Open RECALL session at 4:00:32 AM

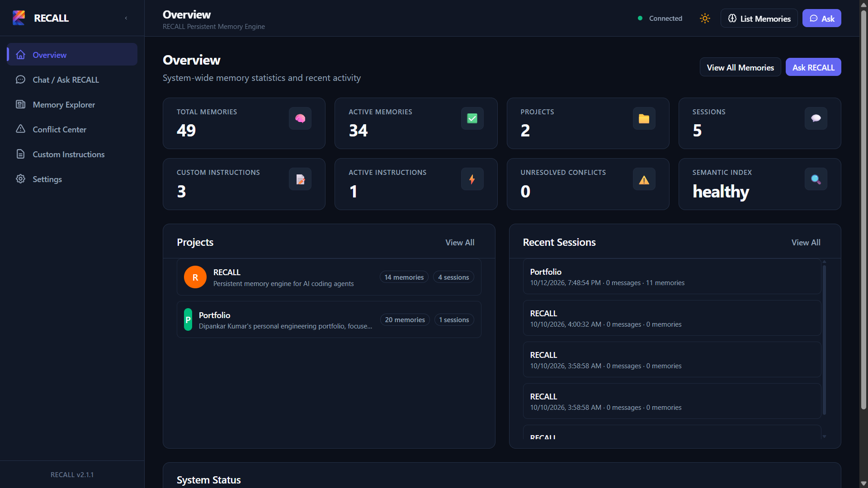coord(672,318)
